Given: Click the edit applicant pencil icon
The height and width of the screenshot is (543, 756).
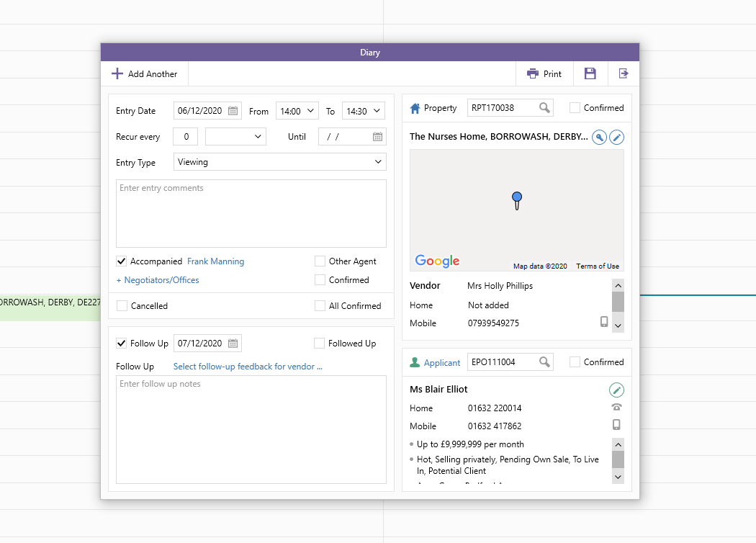Looking at the screenshot, I should point(616,390).
